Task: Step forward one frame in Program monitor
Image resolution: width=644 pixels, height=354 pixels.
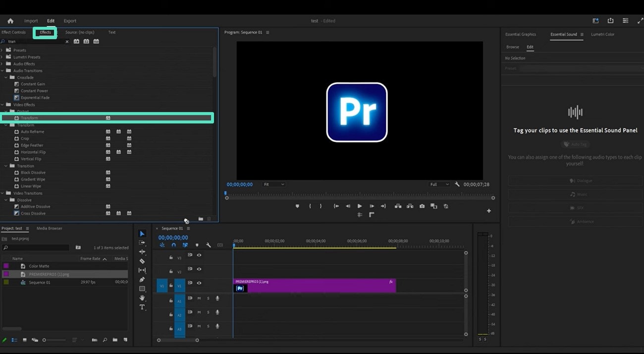Action: pos(372,206)
